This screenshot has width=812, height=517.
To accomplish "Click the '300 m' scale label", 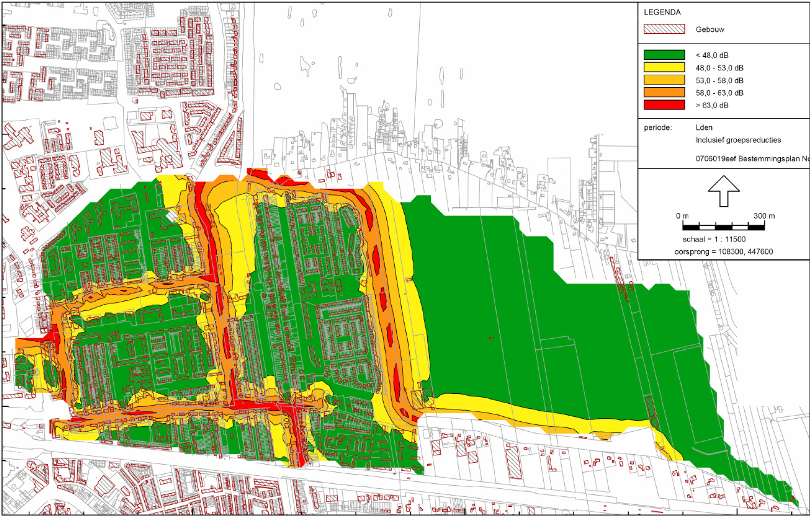I will coord(764,216).
